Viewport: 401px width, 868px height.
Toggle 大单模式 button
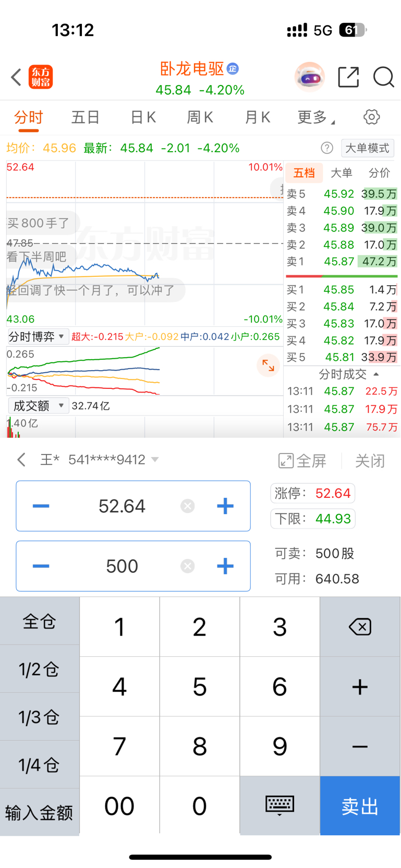[x=368, y=148]
